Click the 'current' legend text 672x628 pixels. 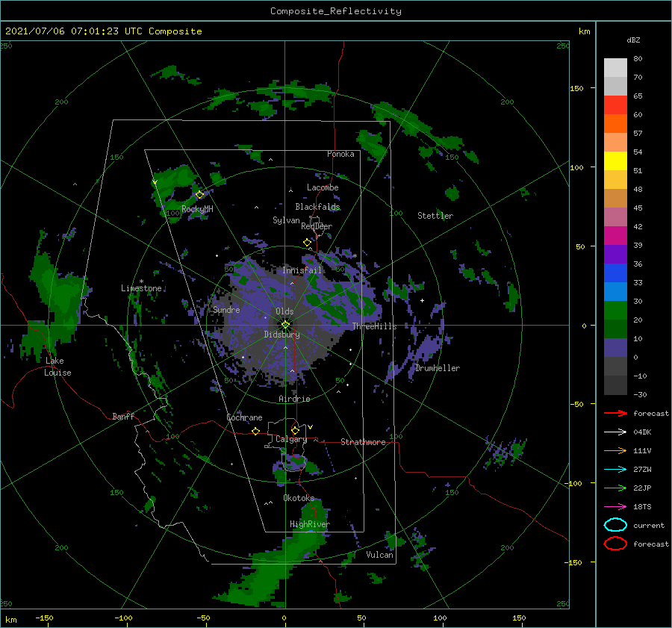pos(649,526)
